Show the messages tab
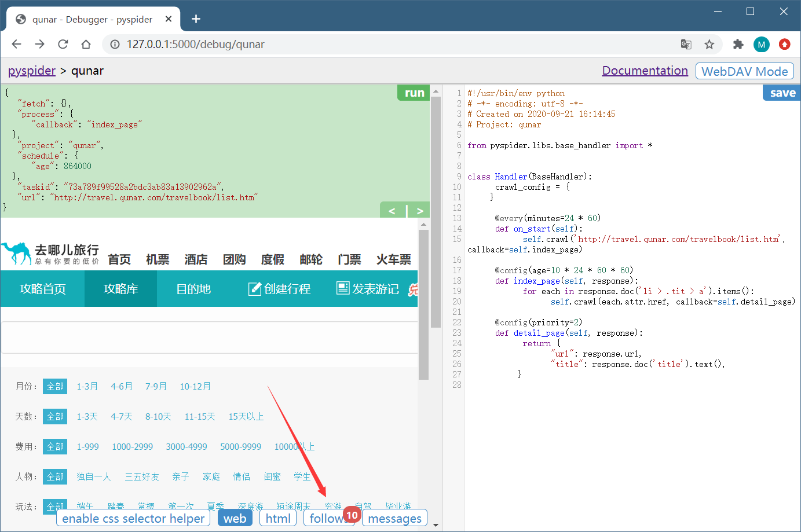This screenshot has height=532, width=801. (394, 518)
